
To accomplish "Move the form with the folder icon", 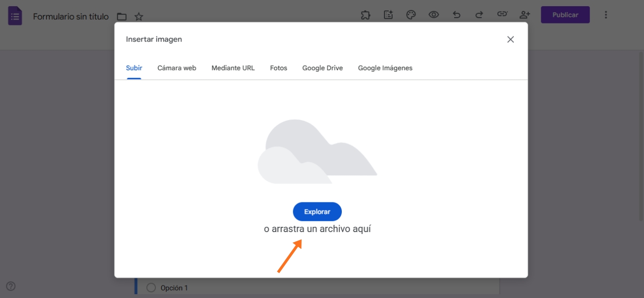I will 122,16.
